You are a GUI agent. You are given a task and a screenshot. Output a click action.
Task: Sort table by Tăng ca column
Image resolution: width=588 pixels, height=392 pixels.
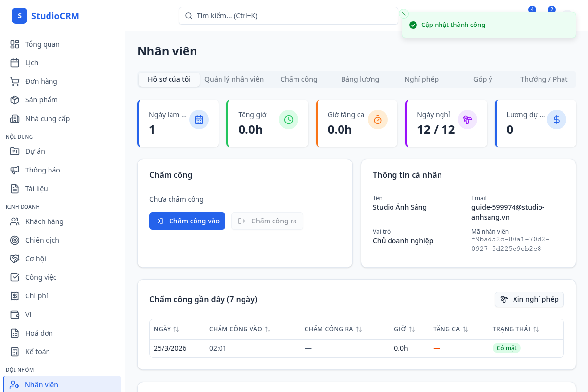coord(465,329)
